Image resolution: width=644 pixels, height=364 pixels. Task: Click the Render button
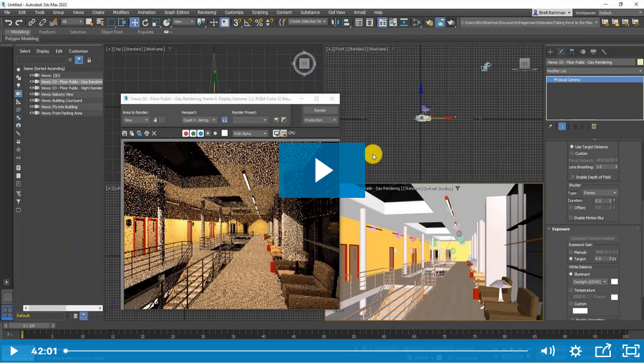(320, 110)
